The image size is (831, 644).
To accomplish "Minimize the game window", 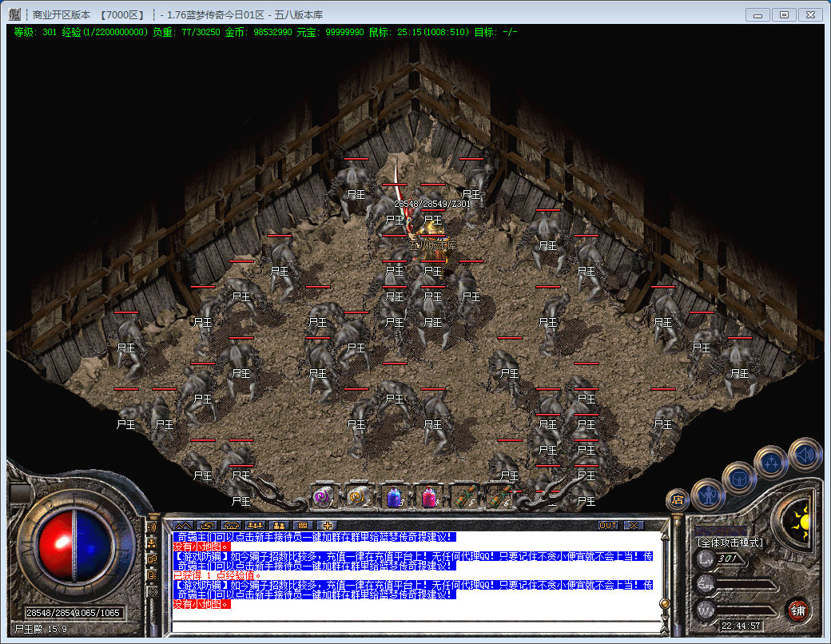I will click(x=757, y=15).
